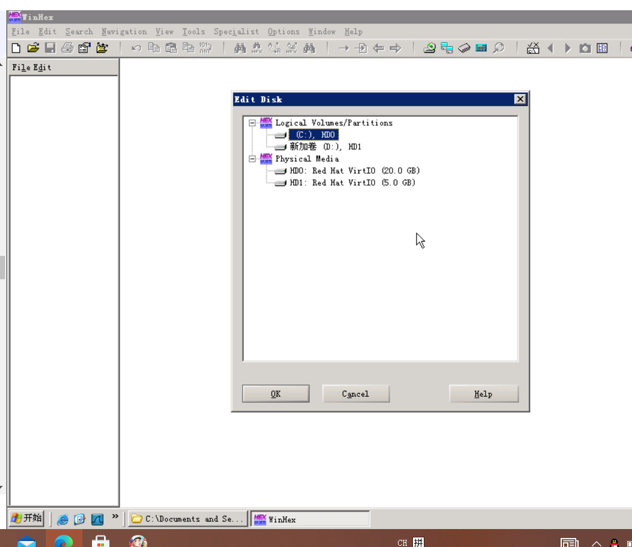This screenshot has width=632, height=547.
Task: Click the Write clipboard icon left of 1012
Action: click(x=188, y=48)
